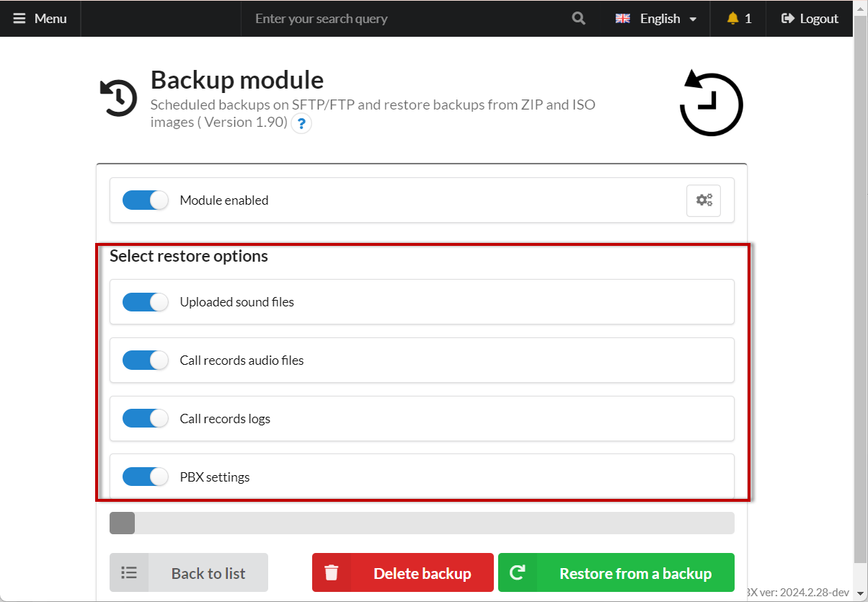
Task: Click Logout in the top bar
Action: pos(810,19)
